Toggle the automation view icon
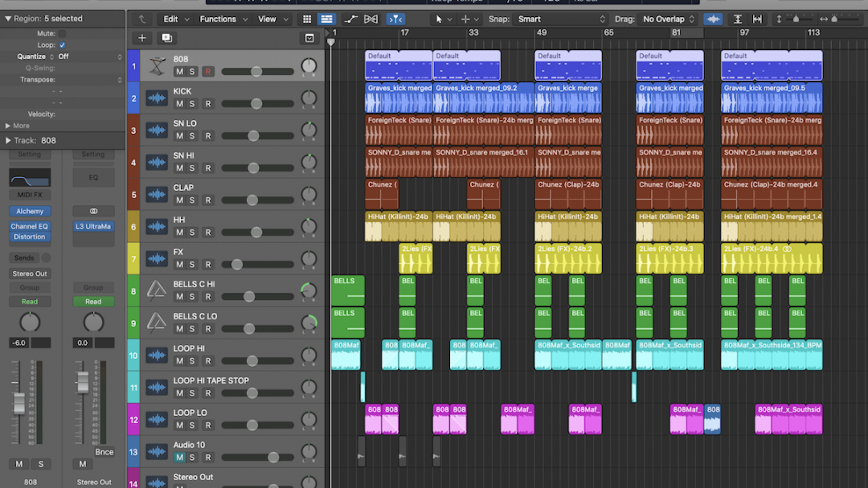 (350, 19)
